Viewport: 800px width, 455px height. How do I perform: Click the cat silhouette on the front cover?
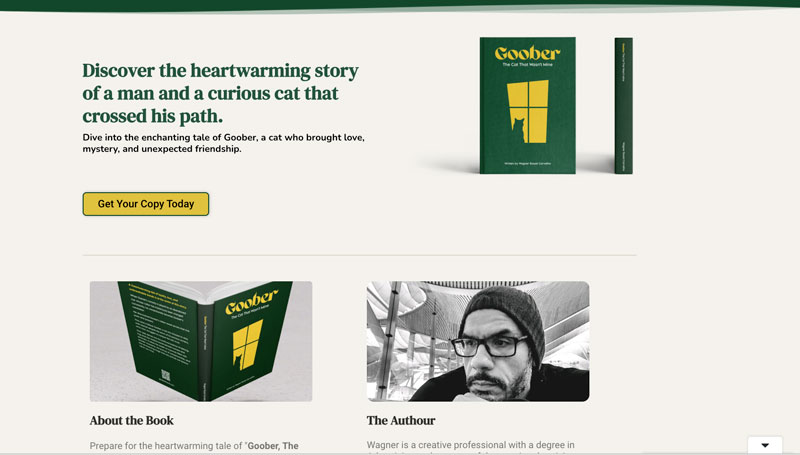pyautogui.click(x=519, y=130)
